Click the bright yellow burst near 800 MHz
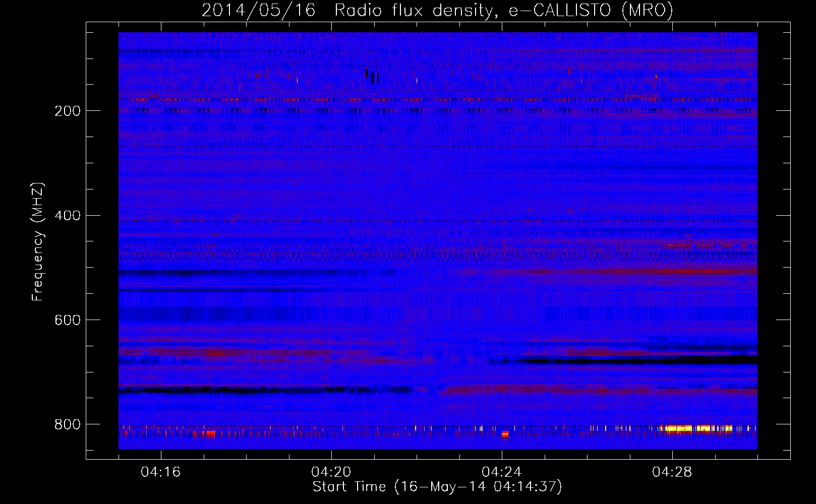This screenshot has height=504, width=816. (x=698, y=428)
